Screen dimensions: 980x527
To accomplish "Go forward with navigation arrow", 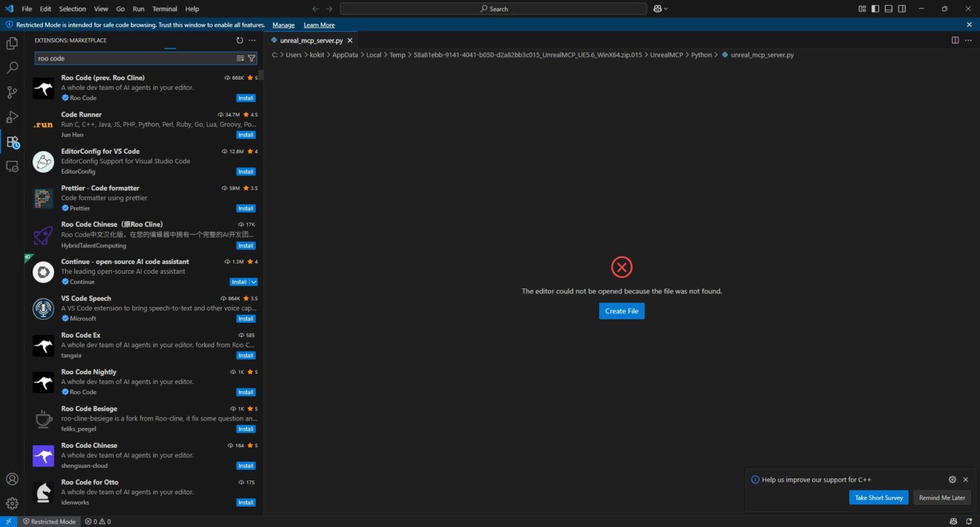I will pos(329,9).
